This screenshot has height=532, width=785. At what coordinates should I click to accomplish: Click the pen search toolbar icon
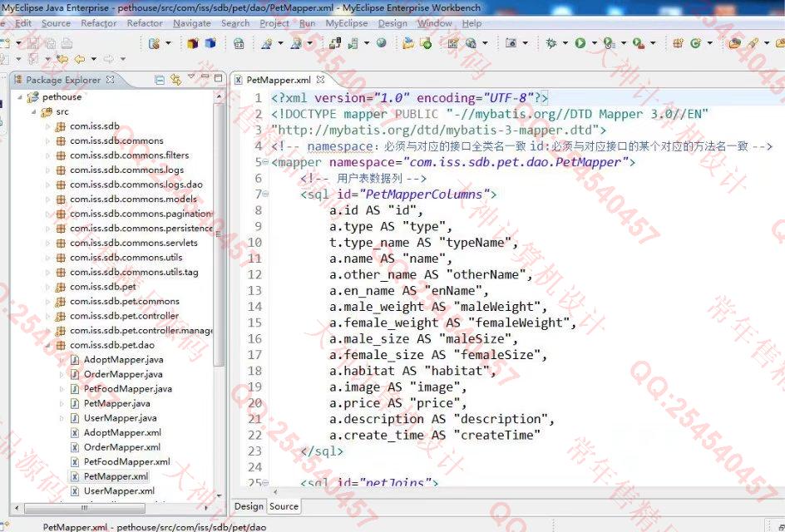point(753,43)
